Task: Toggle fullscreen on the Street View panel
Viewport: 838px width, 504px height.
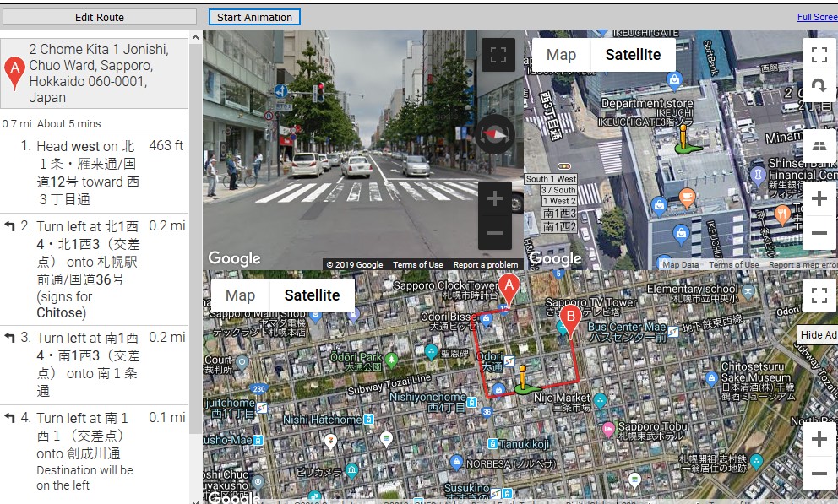Action: click(498, 55)
